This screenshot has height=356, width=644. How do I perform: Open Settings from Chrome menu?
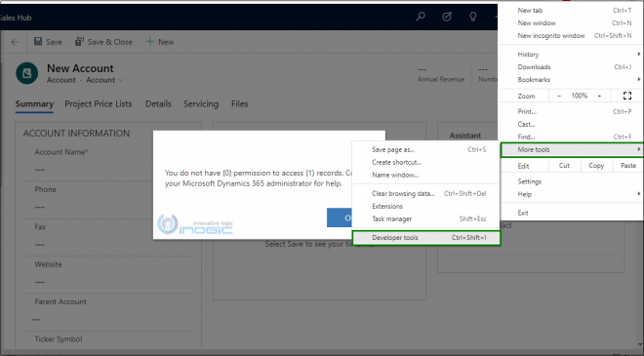pyautogui.click(x=571, y=181)
